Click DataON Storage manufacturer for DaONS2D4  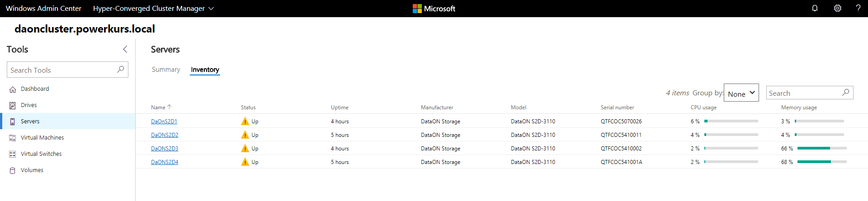tap(440, 162)
